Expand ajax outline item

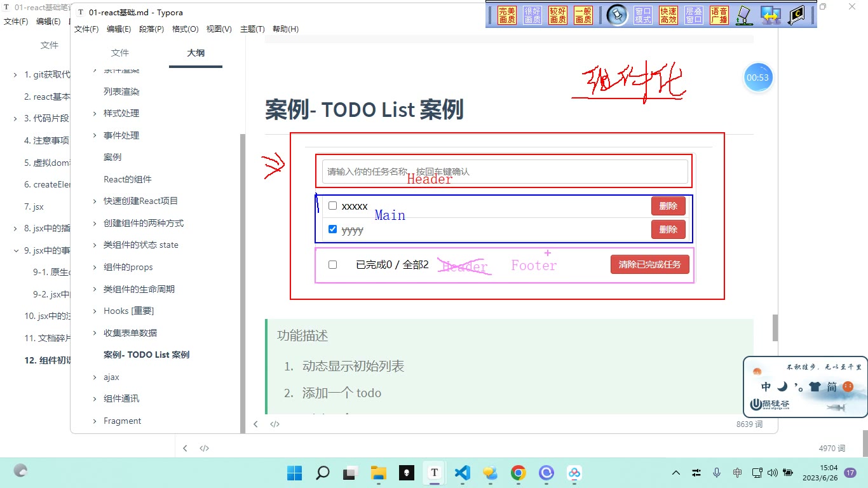coord(95,377)
